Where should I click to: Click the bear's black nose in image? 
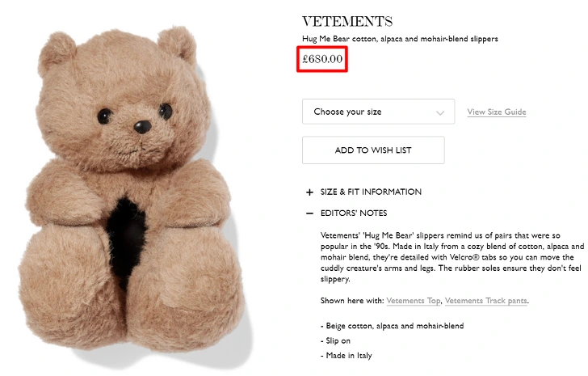tap(142, 127)
